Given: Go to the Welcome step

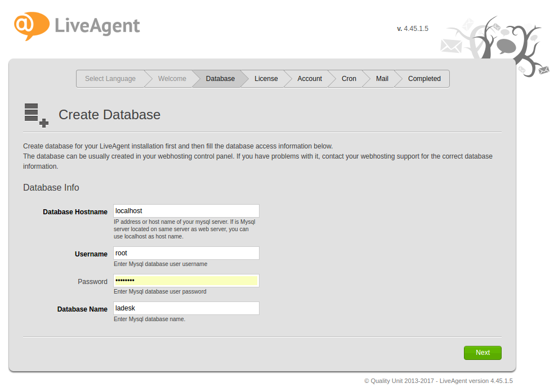Looking at the screenshot, I should [x=172, y=79].
